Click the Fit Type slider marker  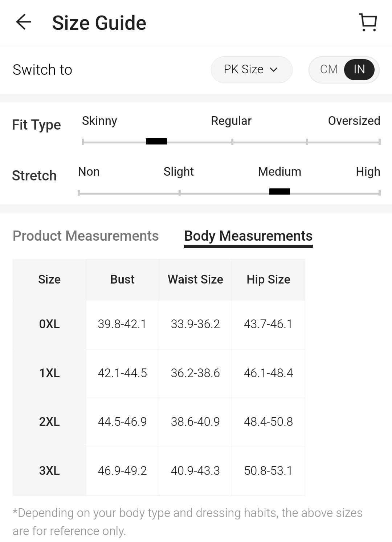coord(156,141)
